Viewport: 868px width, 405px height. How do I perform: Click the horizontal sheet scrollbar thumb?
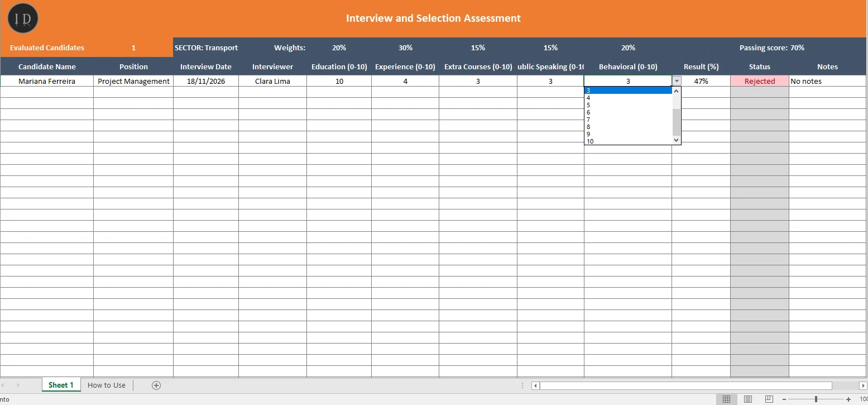pos(685,385)
